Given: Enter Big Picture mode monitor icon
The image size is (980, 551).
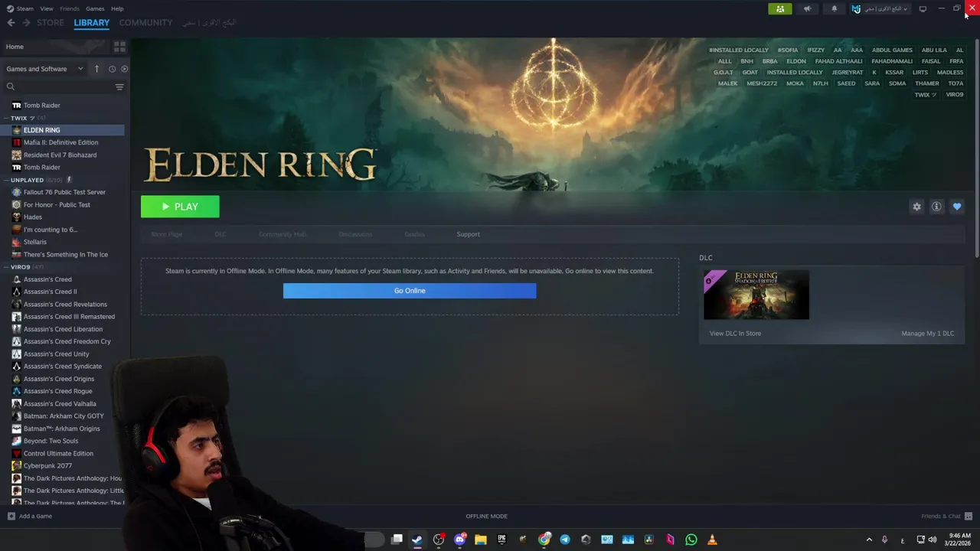Looking at the screenshot, I should tap(923, 9).
